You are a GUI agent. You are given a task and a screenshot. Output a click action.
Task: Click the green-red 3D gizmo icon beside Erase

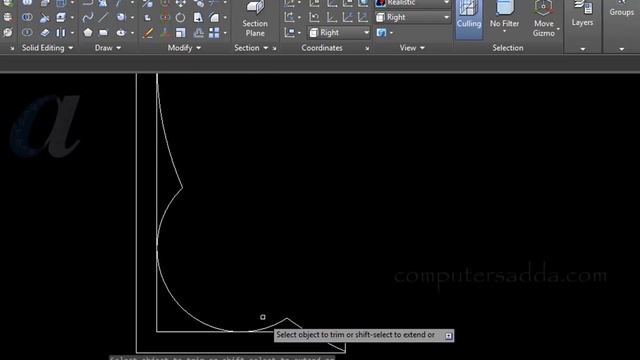(x=165, y=33)
